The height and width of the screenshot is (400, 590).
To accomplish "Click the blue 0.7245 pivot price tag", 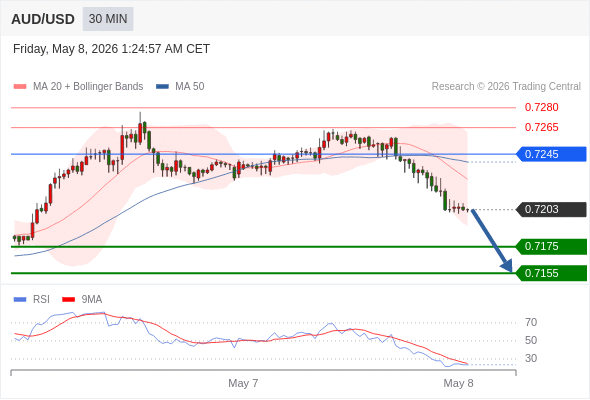I will coord(551,154).
